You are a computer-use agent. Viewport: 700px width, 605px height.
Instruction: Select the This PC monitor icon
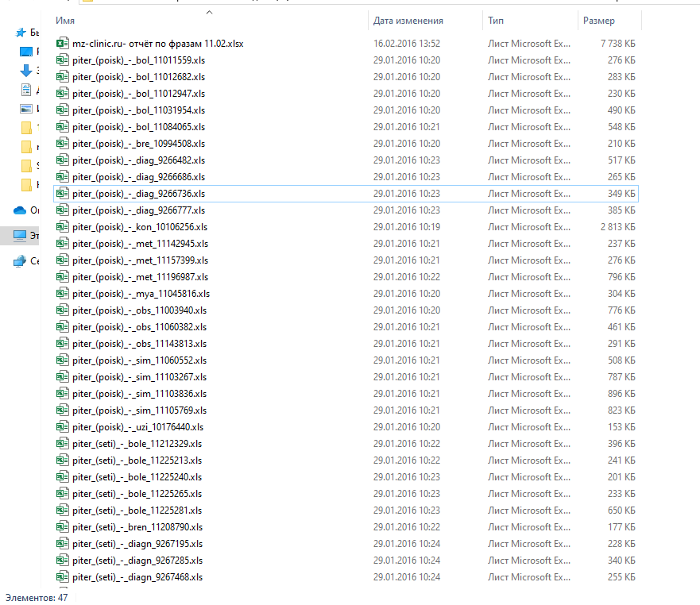pos(20,236)
